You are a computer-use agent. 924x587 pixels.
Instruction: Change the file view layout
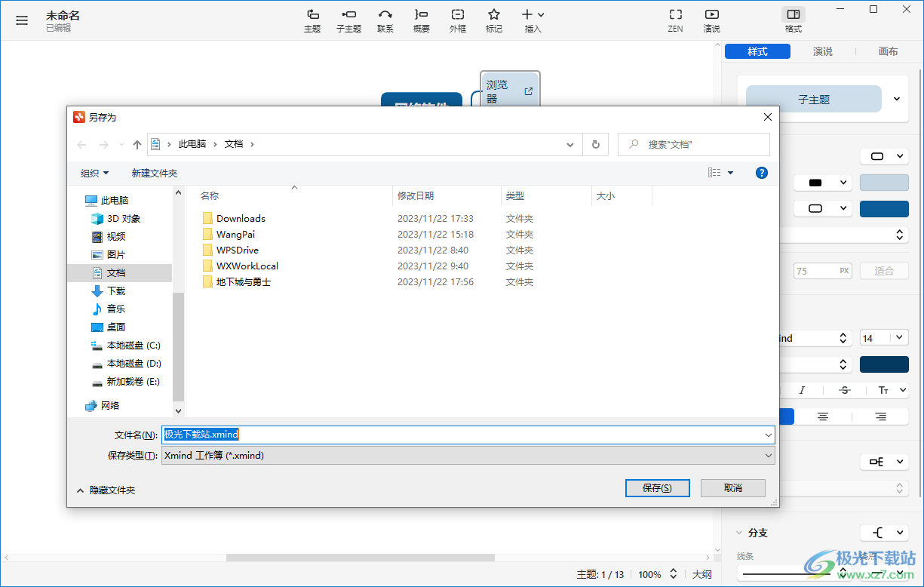pos(715,173)
